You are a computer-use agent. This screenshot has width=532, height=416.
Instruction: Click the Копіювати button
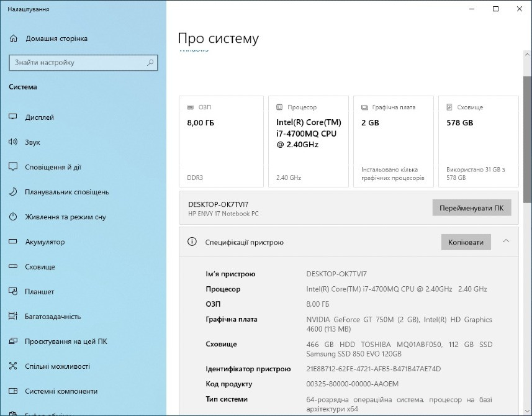pyautogui.click(x=465, y=242)
